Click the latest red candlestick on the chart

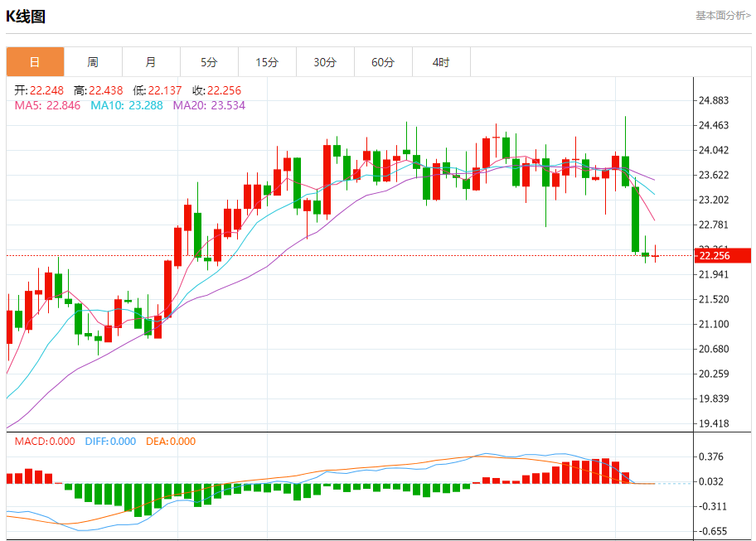pos(655,255)
